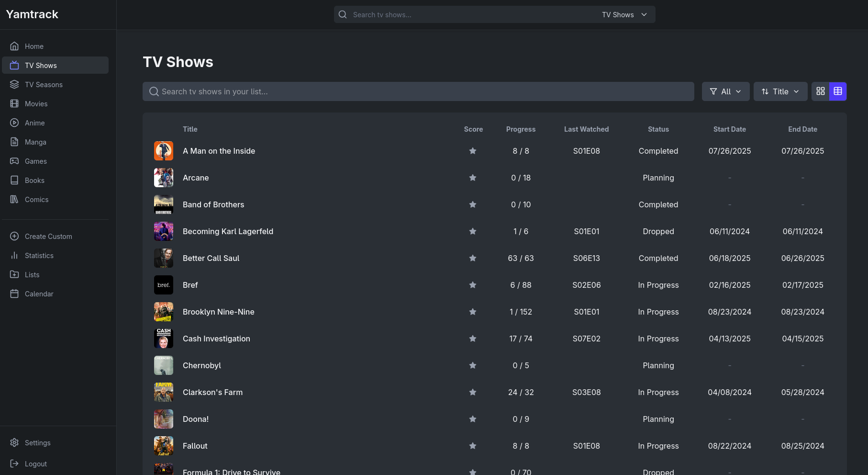The image size is (868, 475).
Task: Click the Fallout poster thumbnail
Action: [164, 446]
